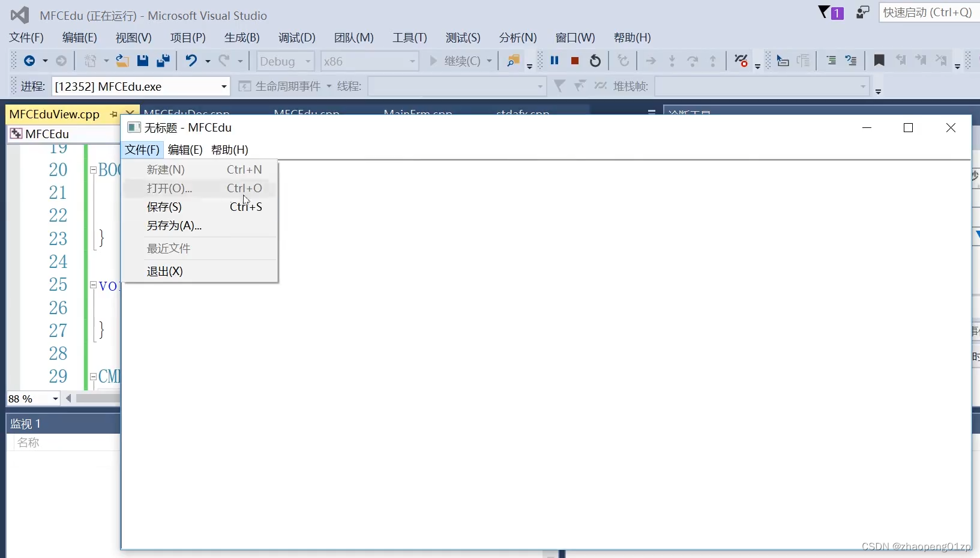Image resolution: width=980 pixels, height=558 pixels.
Task: Click the thread filter funnel icon
Action: coord(559,86)
